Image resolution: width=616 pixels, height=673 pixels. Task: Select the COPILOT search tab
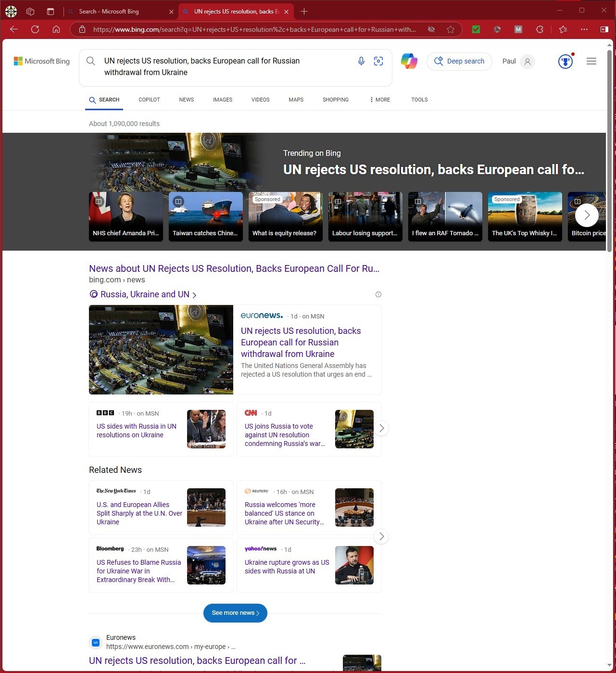149,100
